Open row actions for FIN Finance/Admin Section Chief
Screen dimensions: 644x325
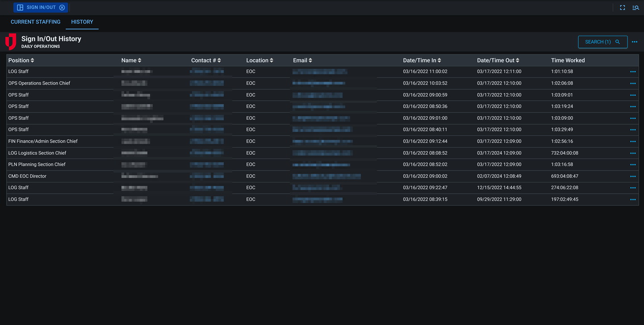click(x=632, y=142)
